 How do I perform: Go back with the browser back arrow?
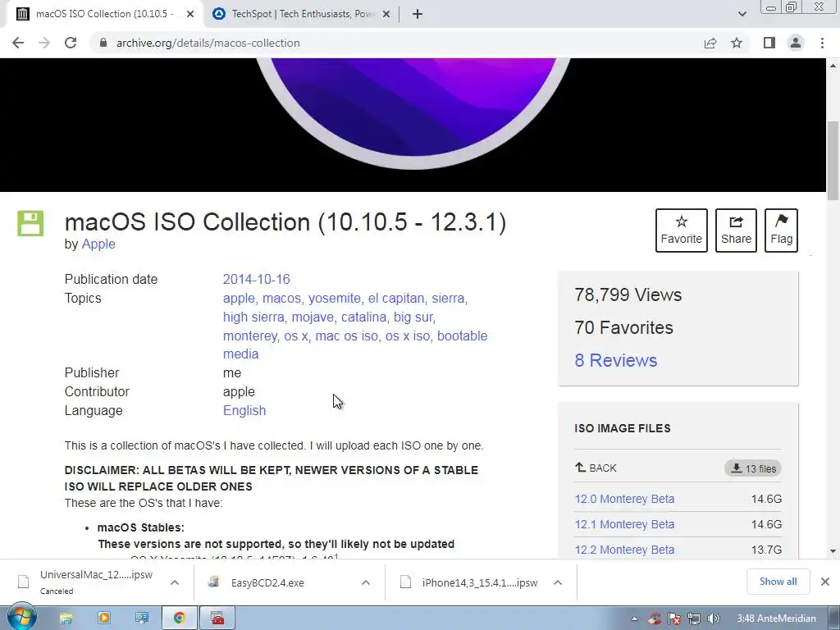[18, 43]
